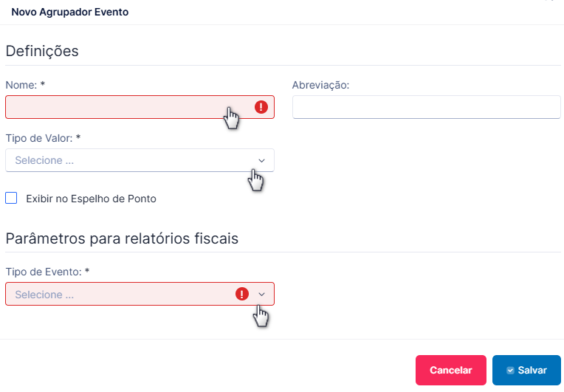Click the checkmark icon on Salvar button
The width and height of the screenshot is (564, 392).
(510, 371)
